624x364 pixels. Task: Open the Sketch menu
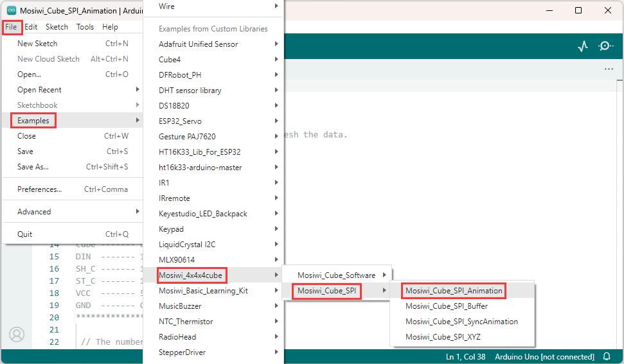click(57, 26)
